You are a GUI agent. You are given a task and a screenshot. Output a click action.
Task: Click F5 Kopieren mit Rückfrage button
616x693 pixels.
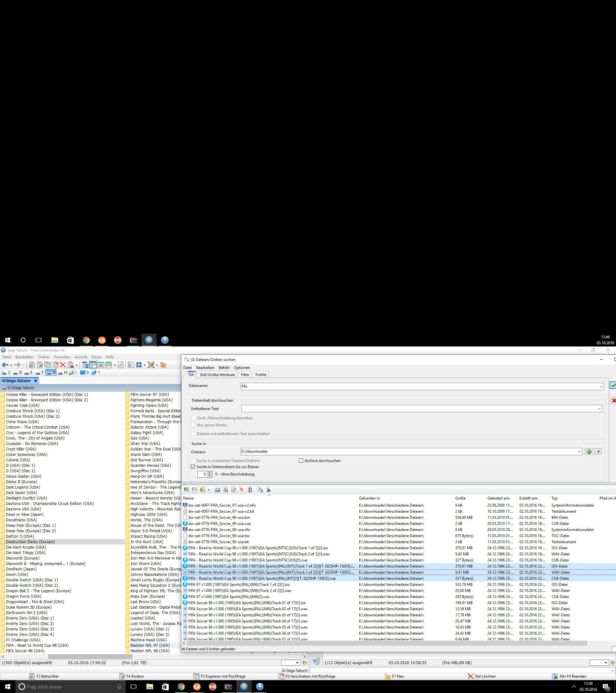(220, 676)
